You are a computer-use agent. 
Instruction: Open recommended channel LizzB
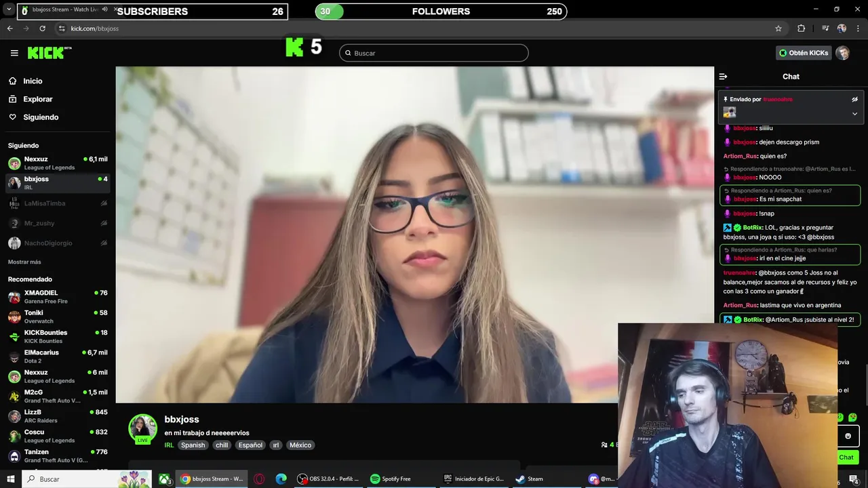pyautogui.click(x=58, y=416)
